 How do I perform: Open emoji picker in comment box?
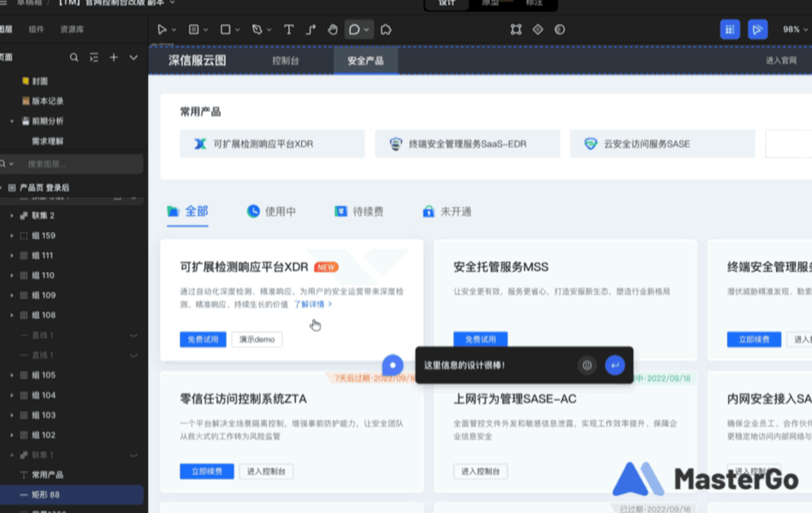pyautogui.click(x=587, y=365)
